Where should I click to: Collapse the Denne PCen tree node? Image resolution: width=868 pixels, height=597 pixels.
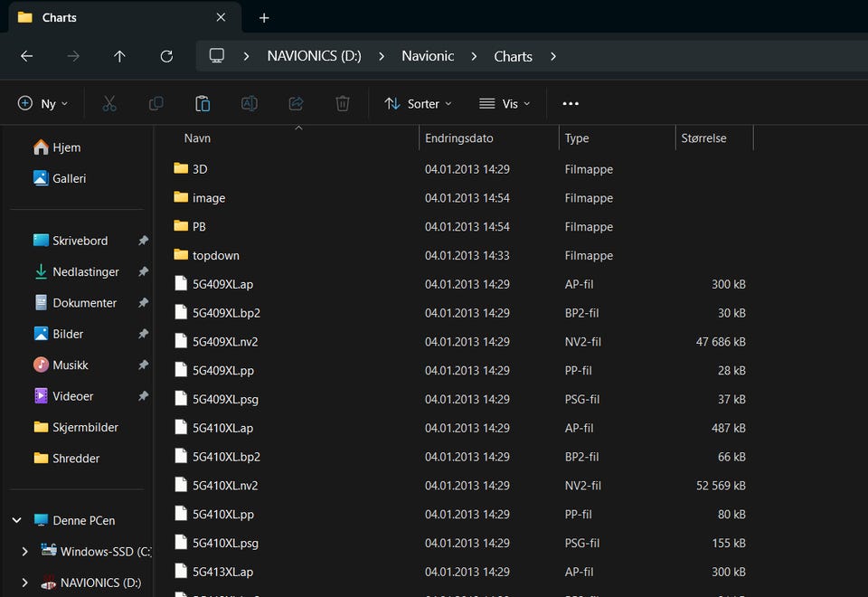[x=16, y=520]
